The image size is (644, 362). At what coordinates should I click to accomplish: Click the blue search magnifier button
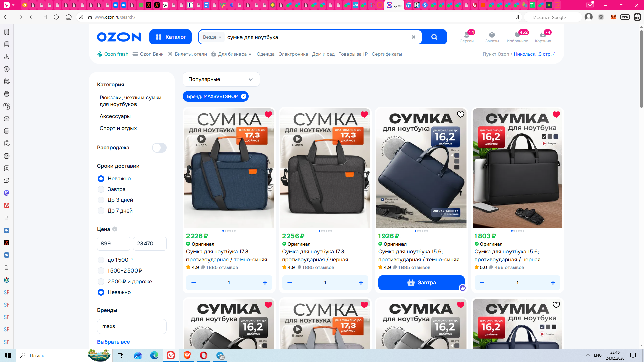[434, 37]
